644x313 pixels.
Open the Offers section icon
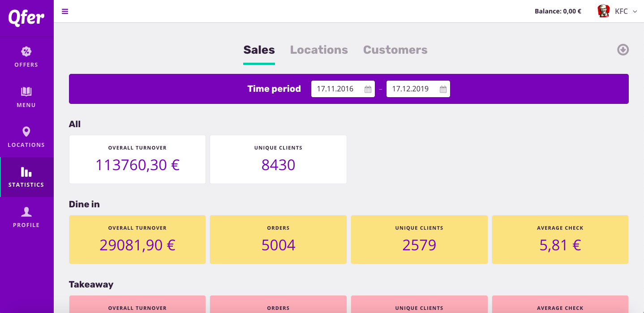(x=26, y=51)
